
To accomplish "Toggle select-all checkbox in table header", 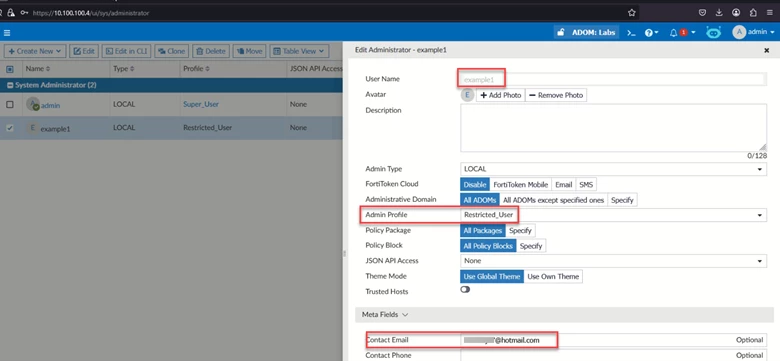I will pos(9,69).
